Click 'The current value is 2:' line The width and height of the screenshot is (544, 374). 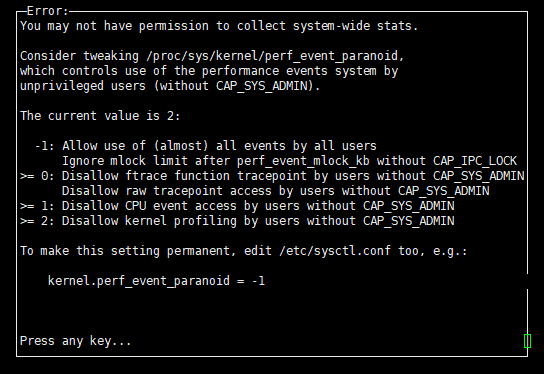click(x=100, y=116)
